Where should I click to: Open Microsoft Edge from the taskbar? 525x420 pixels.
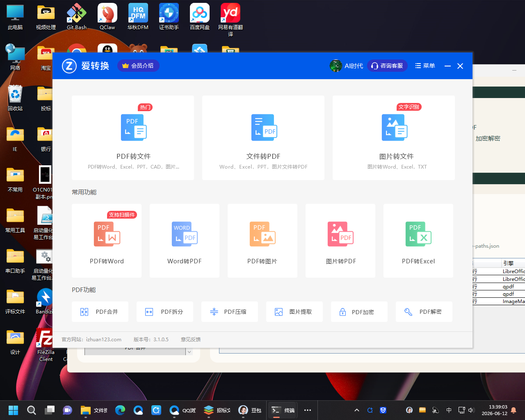120,410
